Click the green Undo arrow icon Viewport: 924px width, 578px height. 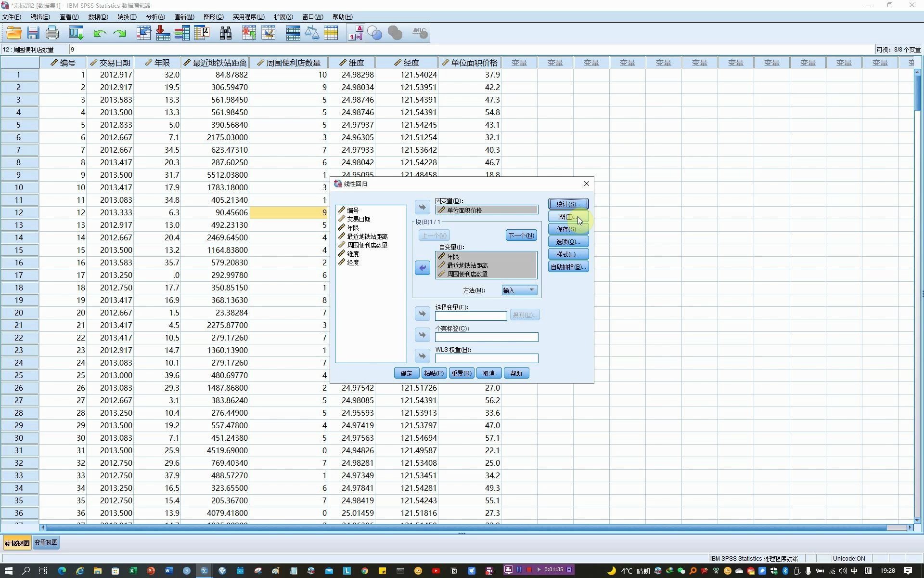[100, 33]
